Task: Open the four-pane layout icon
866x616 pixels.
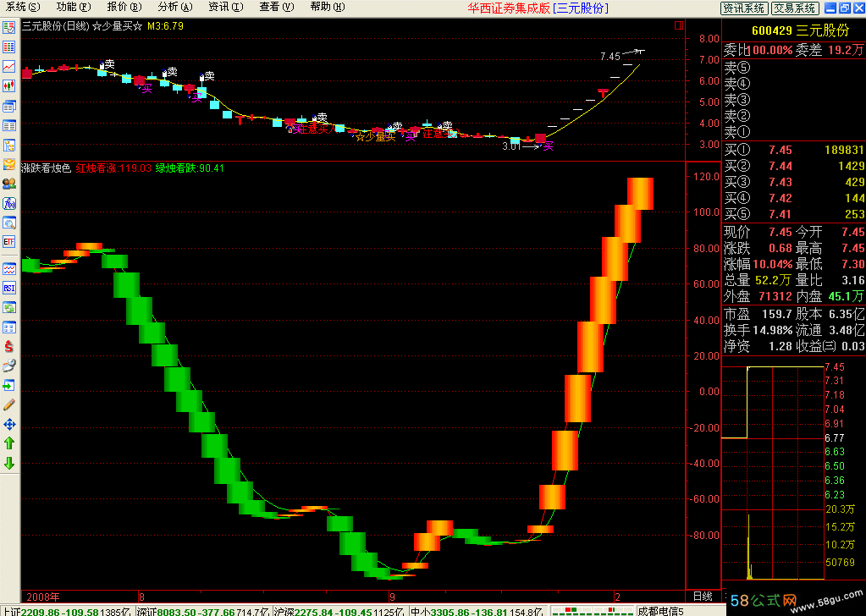Action: click(x=8, y=327)
